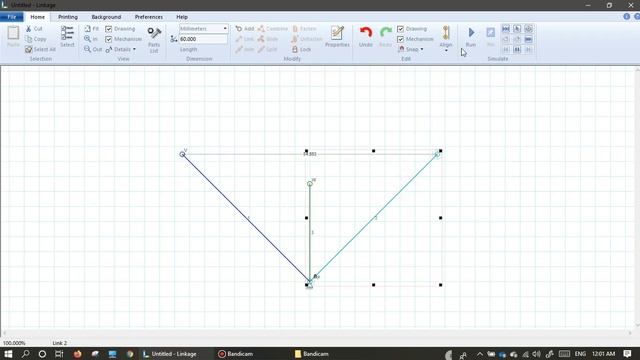Click the help info icon at top right
Image resolution: width=640 pixels, height=360 pixels.
[627, 17]
